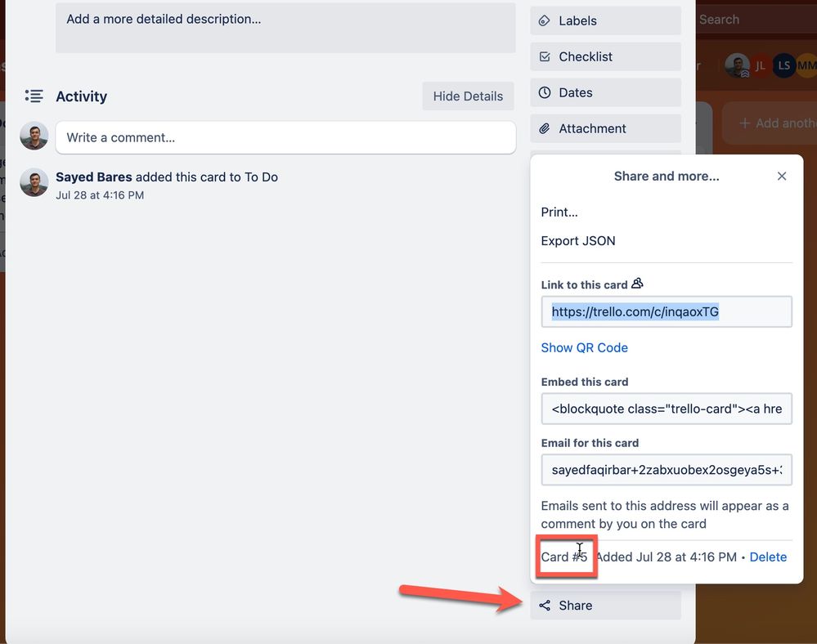Click Show QR Code link
This screenshot has height=644, width=817.
(x=584, y=348)
